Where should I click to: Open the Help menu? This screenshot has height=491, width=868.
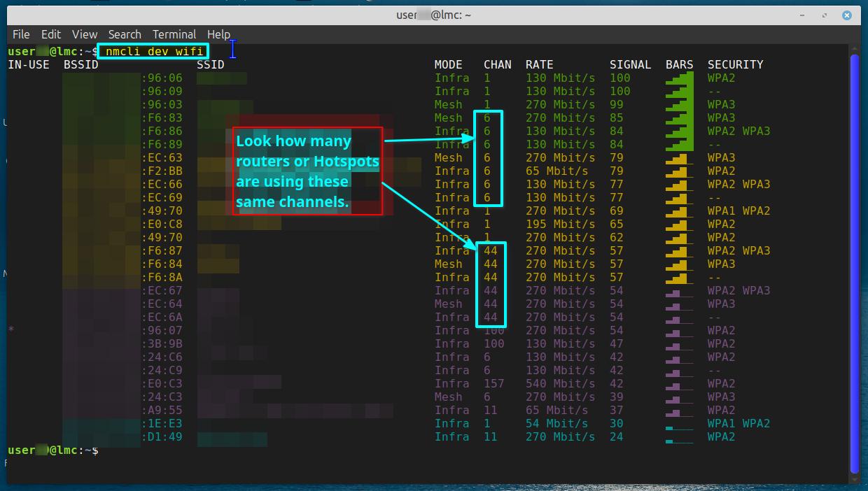(x=218, y=34)
